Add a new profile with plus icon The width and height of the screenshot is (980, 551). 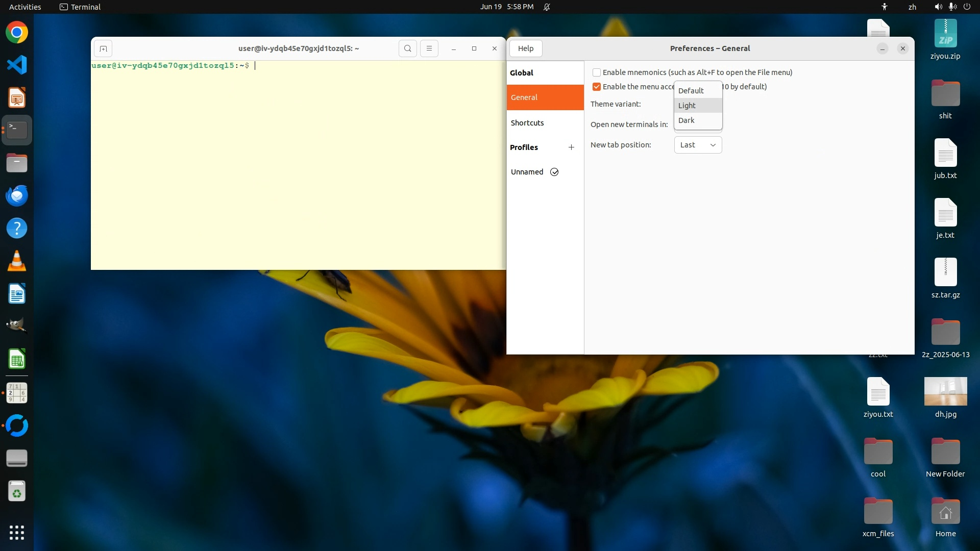point(571,147)
